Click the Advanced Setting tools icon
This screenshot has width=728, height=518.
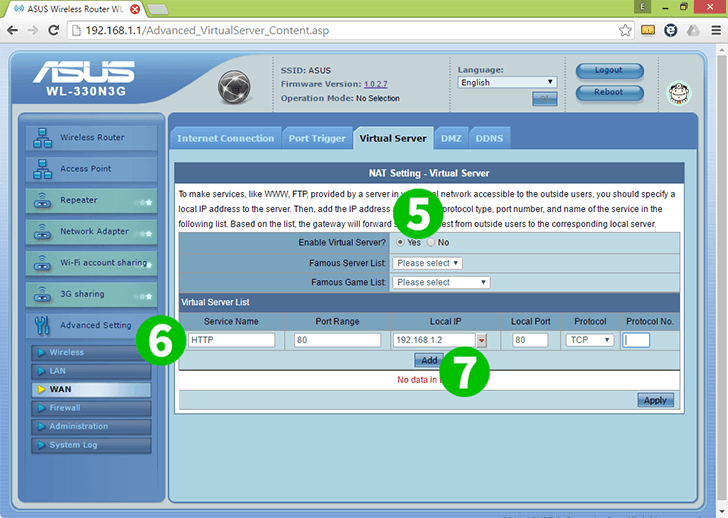42,326
